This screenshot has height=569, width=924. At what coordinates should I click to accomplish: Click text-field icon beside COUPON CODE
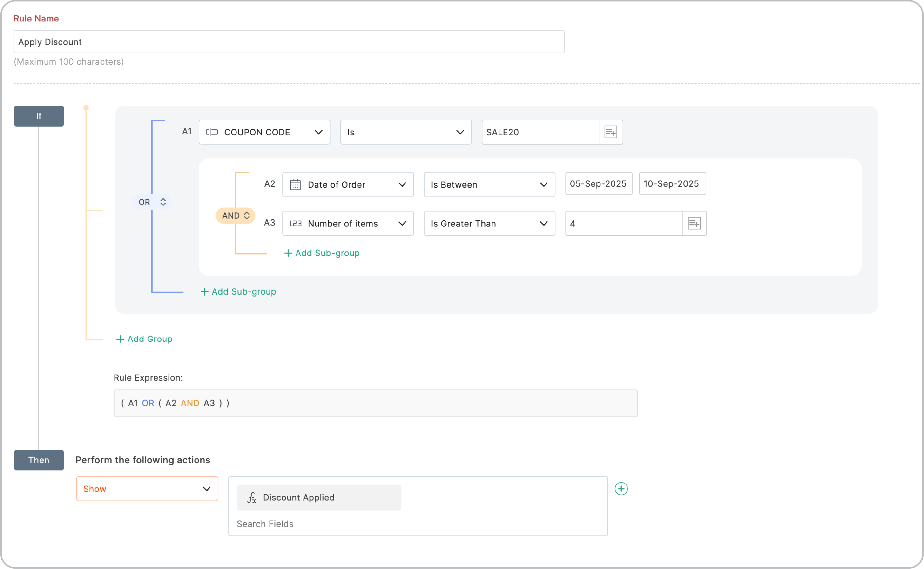tap(211, 132)
